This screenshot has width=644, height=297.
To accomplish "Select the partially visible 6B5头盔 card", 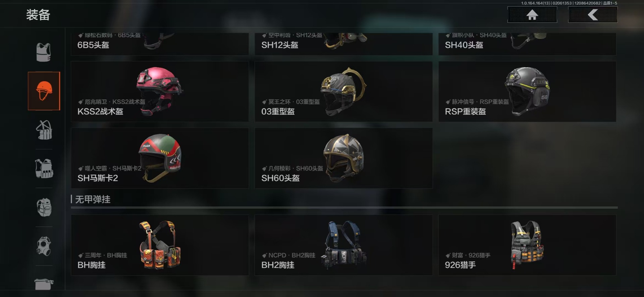I will pyautogui.click(x=160, y=44).
